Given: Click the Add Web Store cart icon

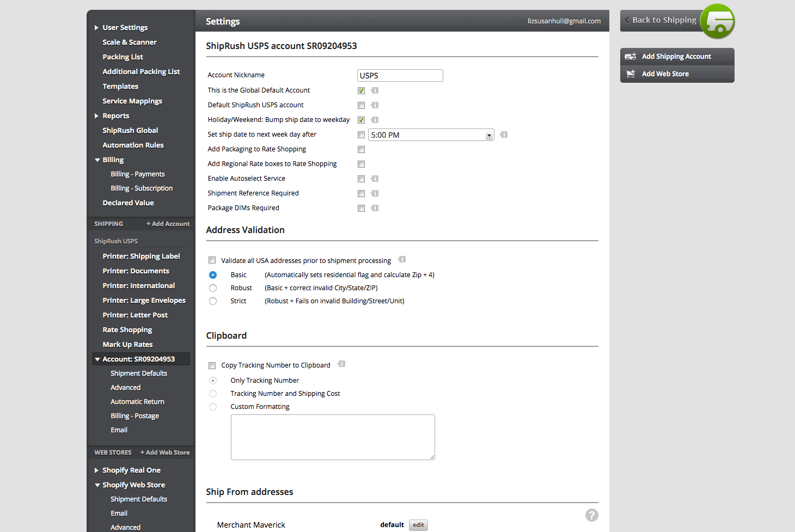Looking at the screenshot, I should 631,74.
